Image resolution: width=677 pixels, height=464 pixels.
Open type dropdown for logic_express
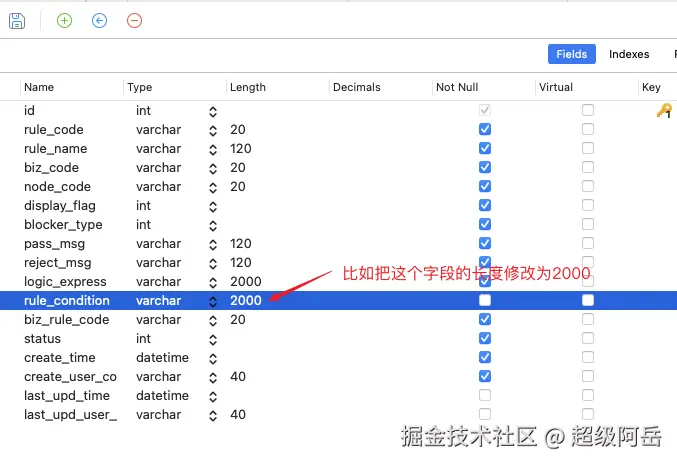(213, 283)
